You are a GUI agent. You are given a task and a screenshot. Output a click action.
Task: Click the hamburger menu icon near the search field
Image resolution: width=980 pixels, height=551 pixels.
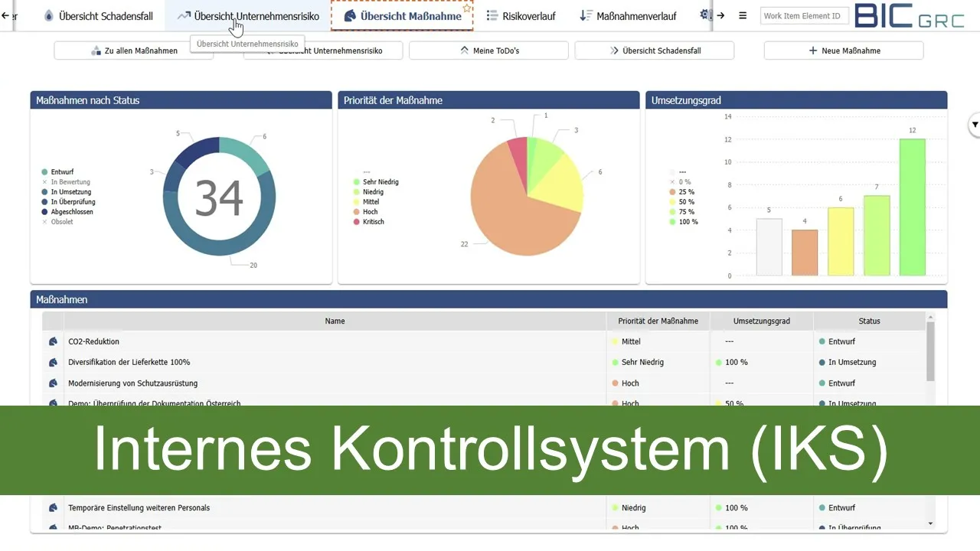(742, 15)
